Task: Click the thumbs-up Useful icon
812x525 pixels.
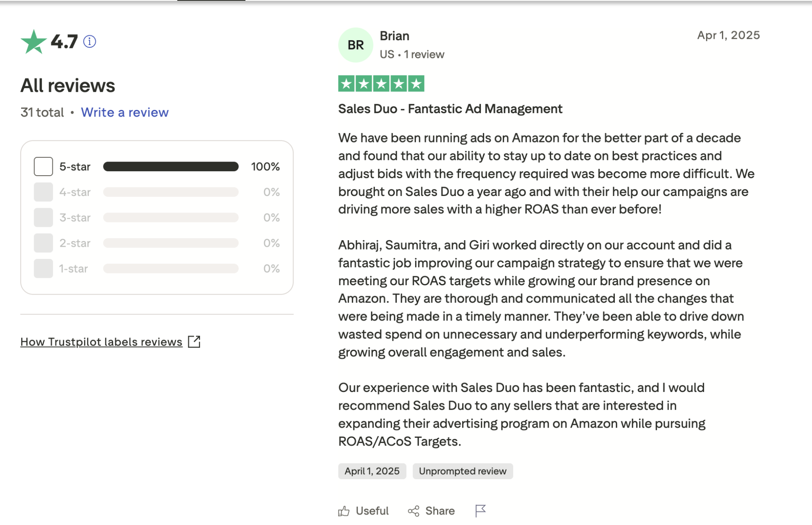Action: point(344,511)
